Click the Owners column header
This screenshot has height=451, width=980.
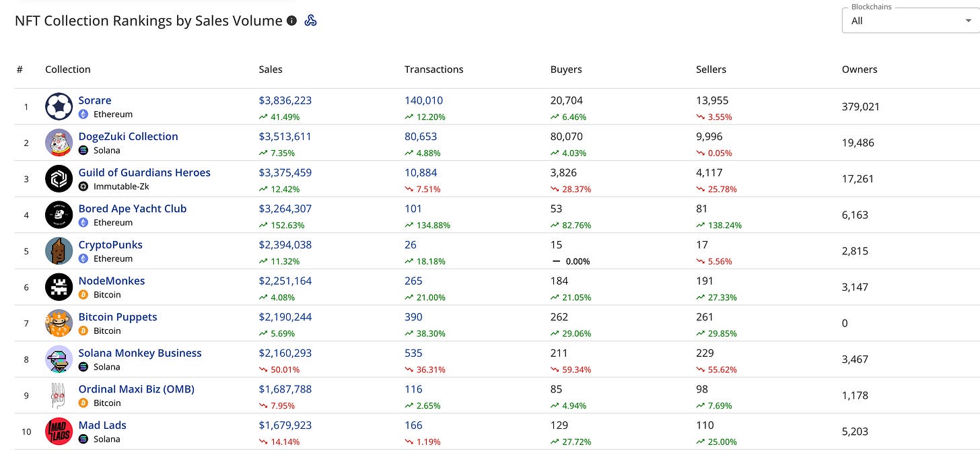[860, 69]
